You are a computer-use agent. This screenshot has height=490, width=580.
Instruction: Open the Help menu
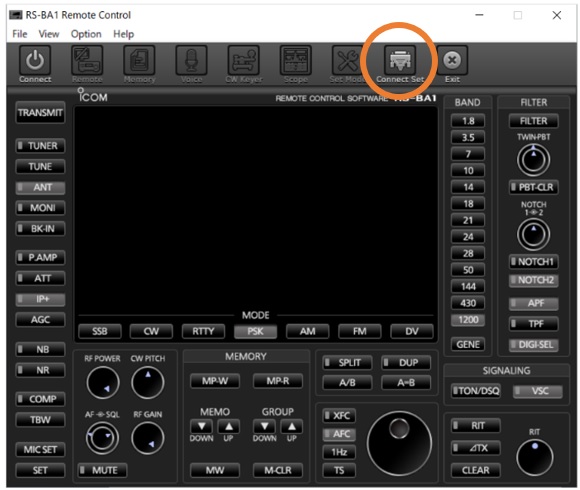pyautogui.click(x=124, y=34)
